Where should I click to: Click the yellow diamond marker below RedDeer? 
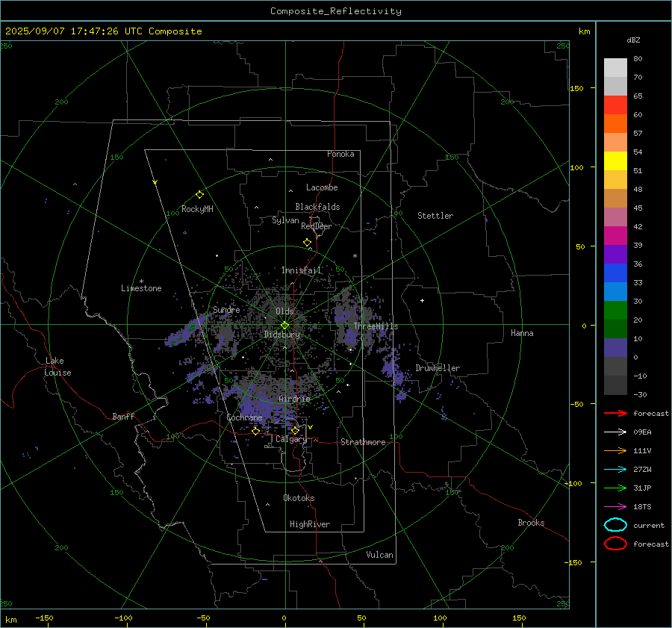(307, 243)
